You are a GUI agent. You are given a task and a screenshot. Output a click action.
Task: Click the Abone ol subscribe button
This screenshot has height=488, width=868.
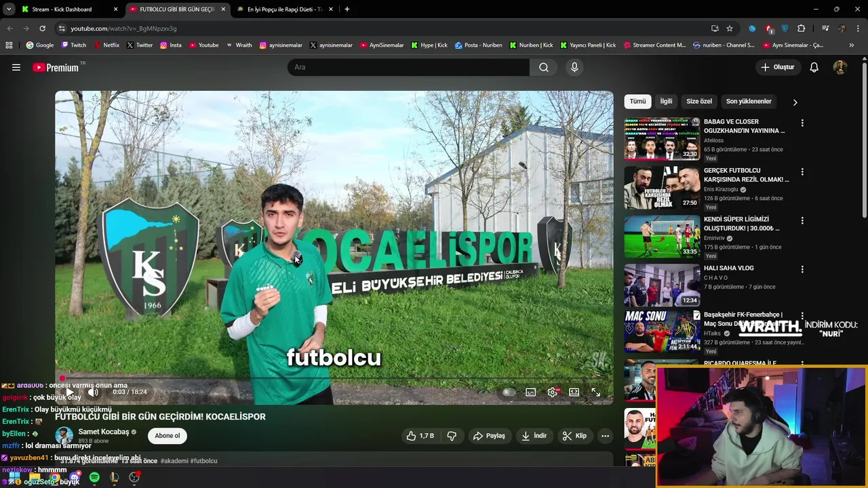(167, 436)
